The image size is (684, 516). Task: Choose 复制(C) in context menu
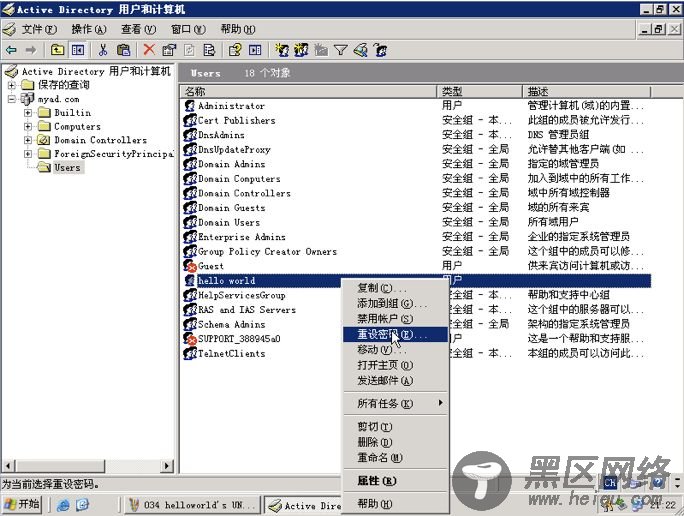[395, 288]
